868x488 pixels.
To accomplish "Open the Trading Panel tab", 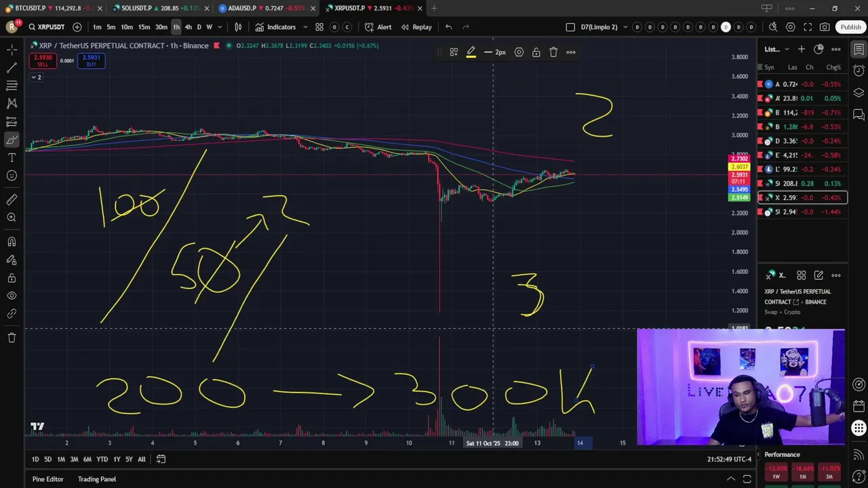I will tap(96, 479).
